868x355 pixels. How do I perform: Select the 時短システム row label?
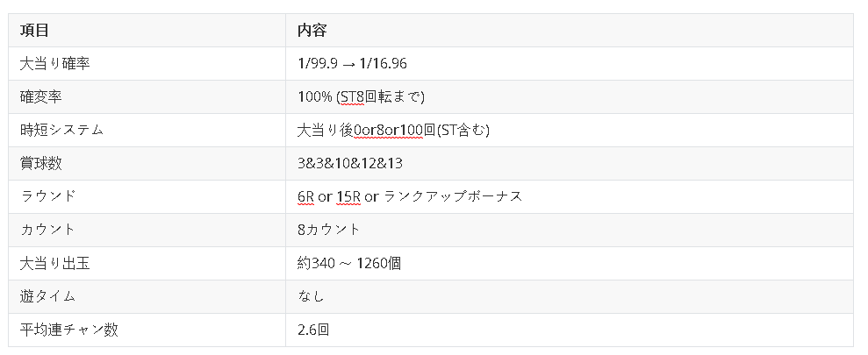click(x=61, y=130)
